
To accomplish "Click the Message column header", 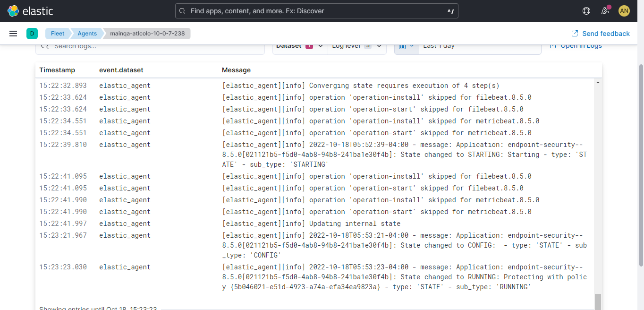I will (236, 70).
